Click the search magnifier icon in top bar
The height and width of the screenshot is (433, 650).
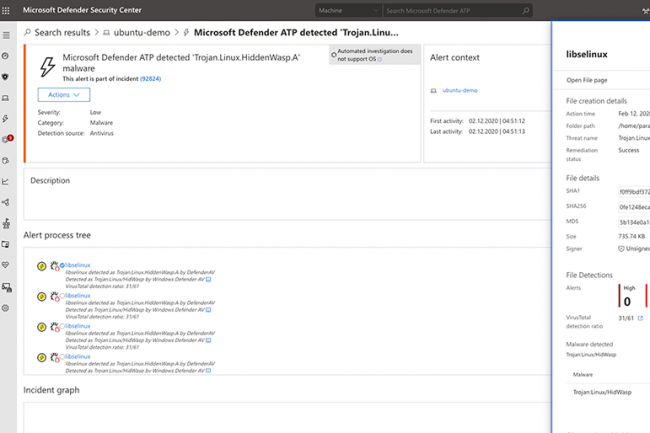click(526, 10)
